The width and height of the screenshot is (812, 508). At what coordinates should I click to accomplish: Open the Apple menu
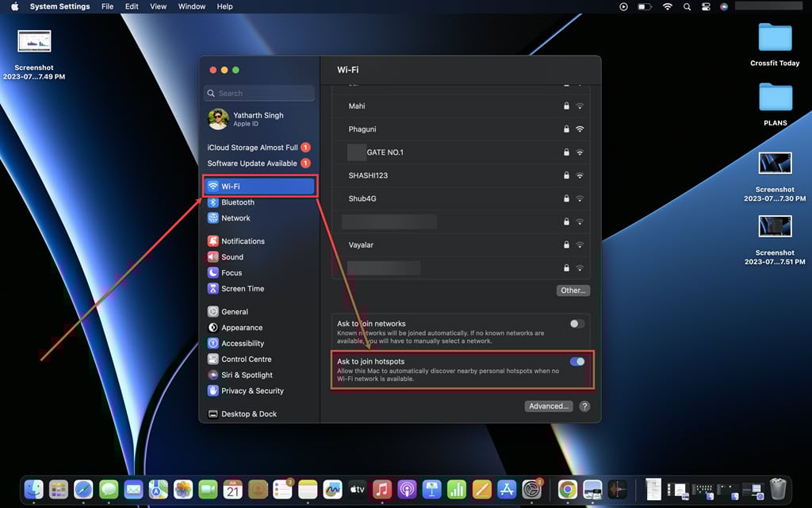14,6
